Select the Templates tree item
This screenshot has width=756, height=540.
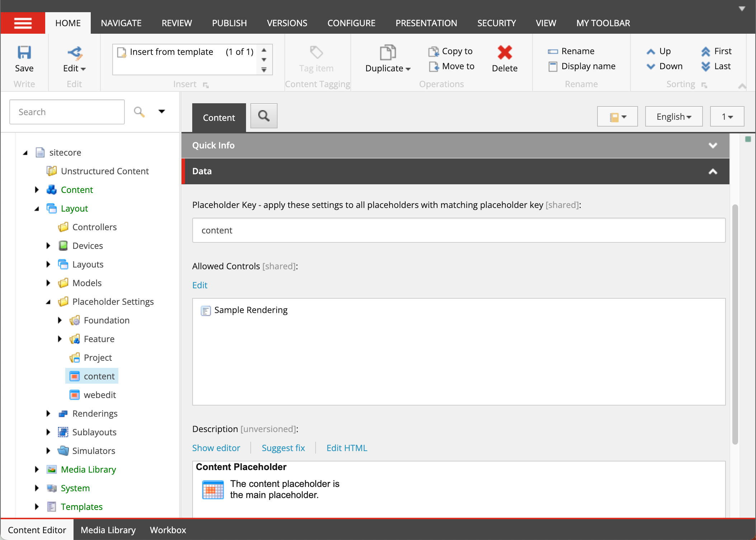click(x=82, y=507)
